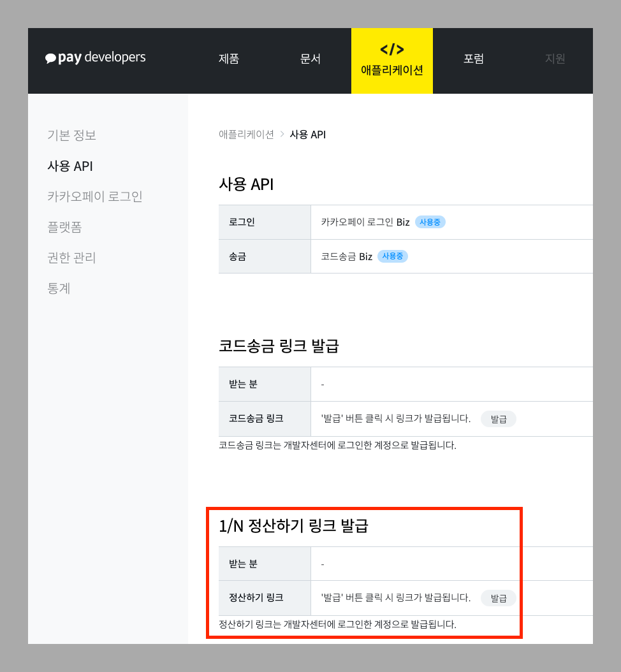621x672 pixels.
Task: Toggle the 사용중 badge next to 코드송금 Biz
Action: pos(392,256)
